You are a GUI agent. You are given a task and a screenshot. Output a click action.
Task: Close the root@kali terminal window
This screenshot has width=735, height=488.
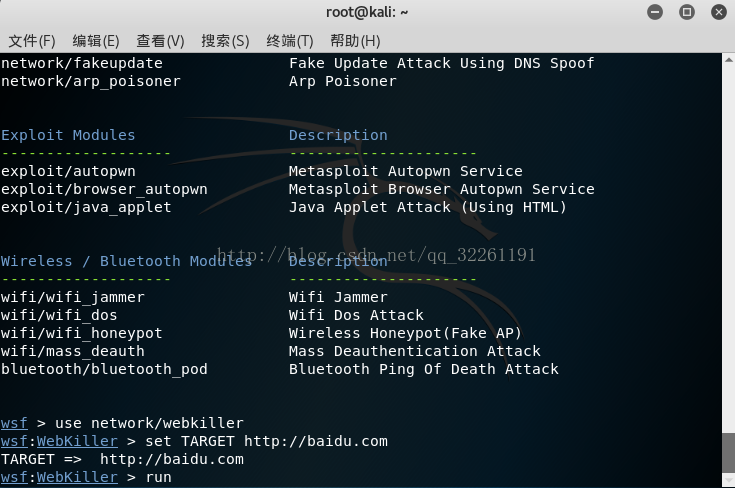click(x=719, y=12)
